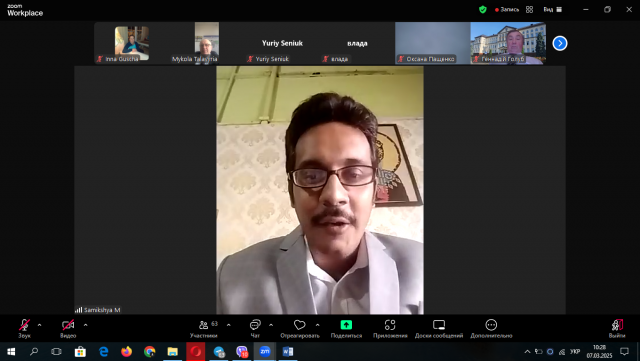Click the green encryption shield icon
This screenshot has width=640, height=361.
(483, 9)
